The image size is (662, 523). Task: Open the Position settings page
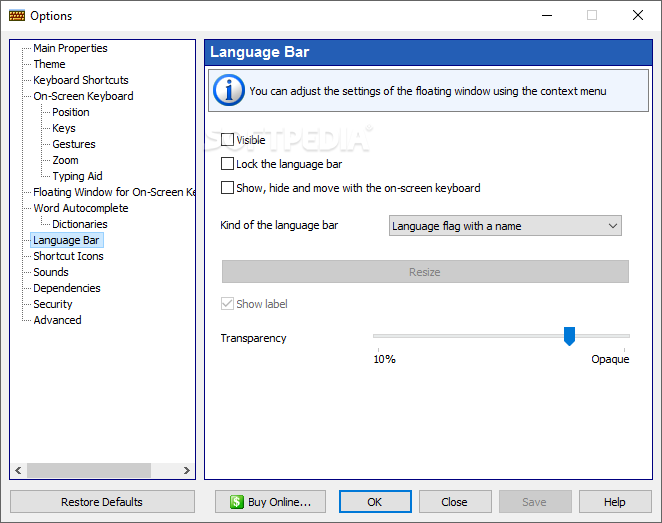(x=71, y=112)
